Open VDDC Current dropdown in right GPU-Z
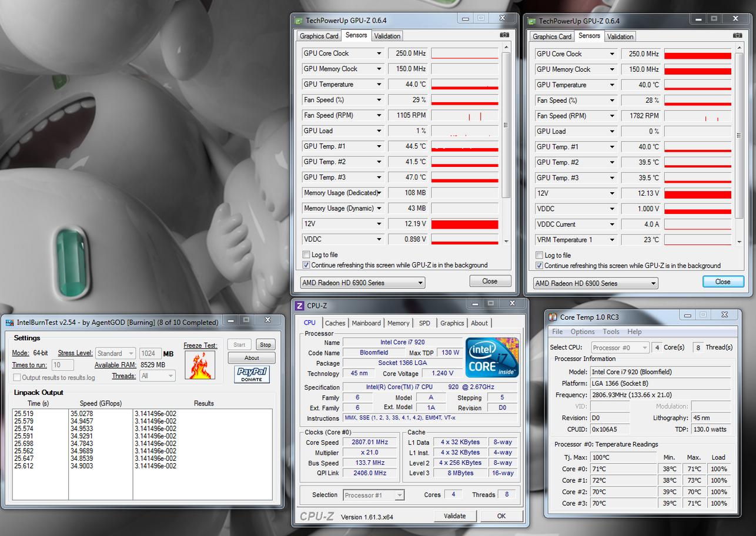This screenshot has width=756, height=536. click(612, 224)
